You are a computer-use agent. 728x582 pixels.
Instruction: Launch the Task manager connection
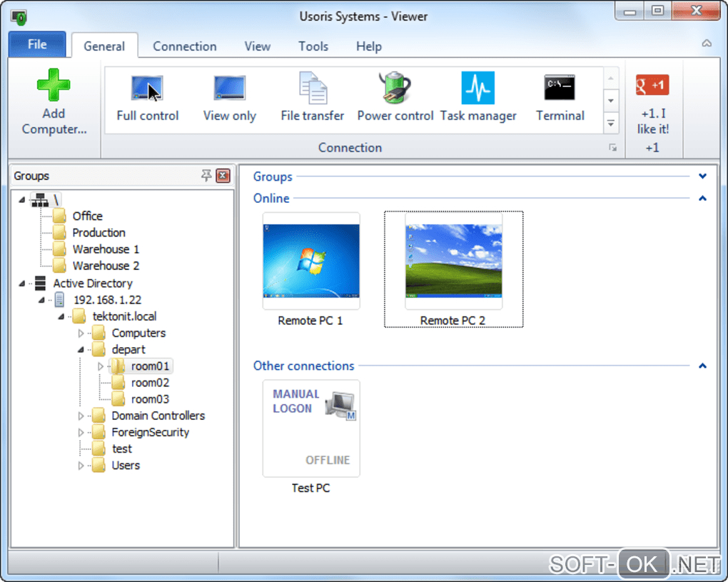click(x=477, y=98)
